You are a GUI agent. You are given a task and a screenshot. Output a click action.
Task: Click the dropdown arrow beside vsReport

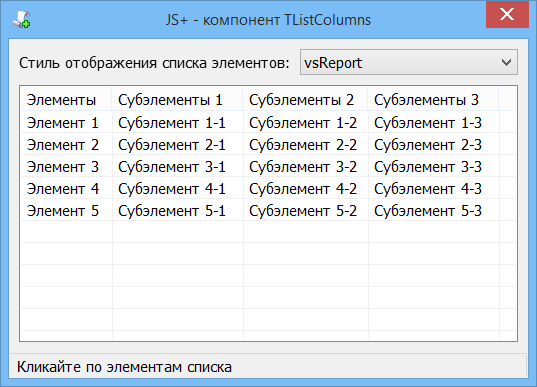506,62
